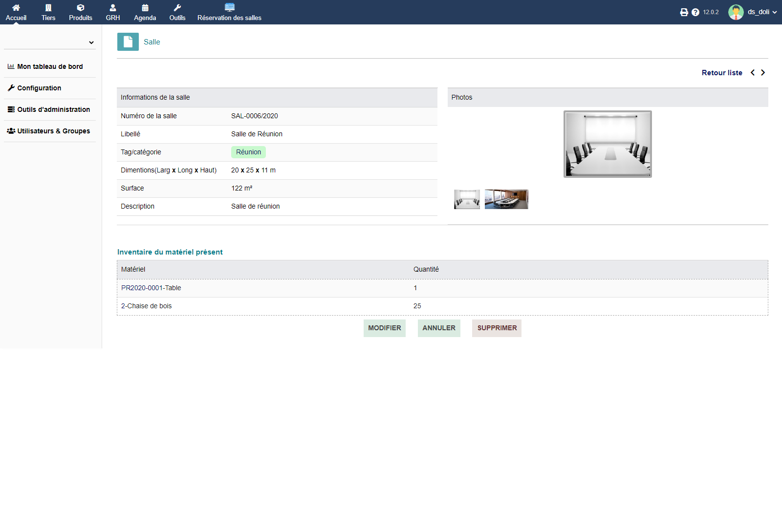Click the green Réunion category tag
This screenshot has height=532, width=782.
click(248, 152)
